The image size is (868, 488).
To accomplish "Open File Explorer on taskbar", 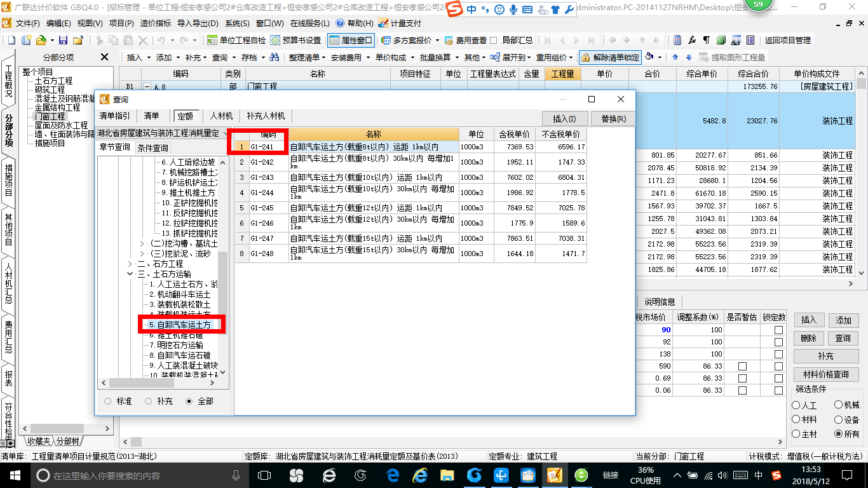I will coord(449,475).
